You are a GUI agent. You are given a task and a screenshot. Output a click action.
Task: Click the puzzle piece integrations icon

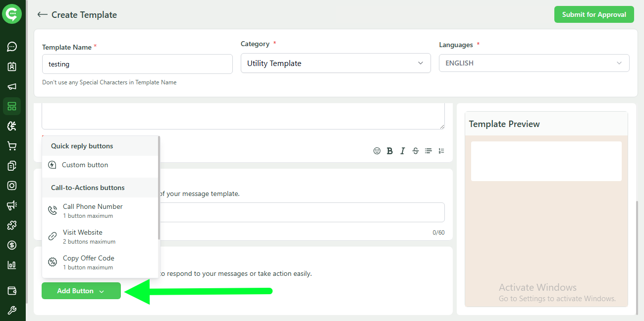coord(12,225)
